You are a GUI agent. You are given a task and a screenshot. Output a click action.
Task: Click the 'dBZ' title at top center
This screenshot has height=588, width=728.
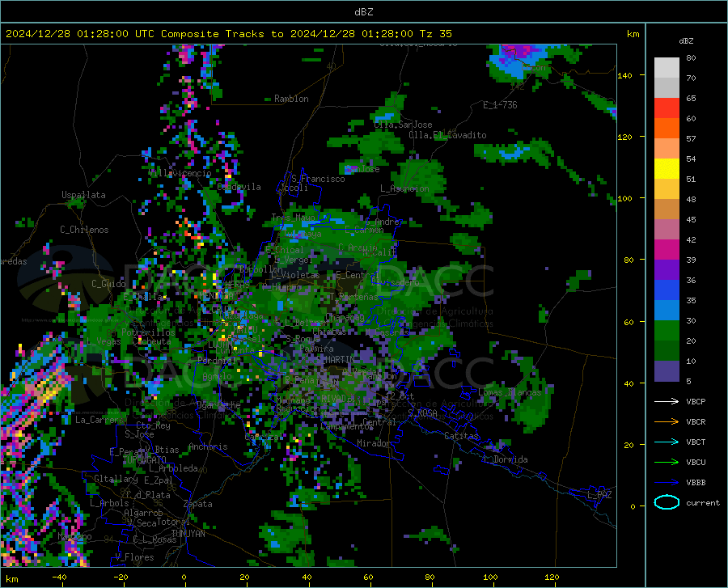[363, 12]
